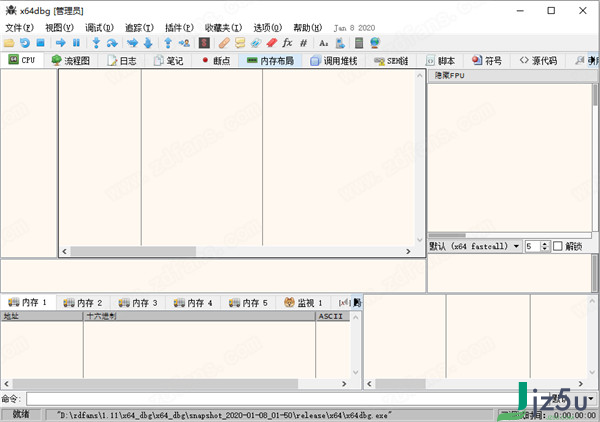Restart the debuggee with the restart icon
This screenshot has width=600, height=422.
pos(25,43)
